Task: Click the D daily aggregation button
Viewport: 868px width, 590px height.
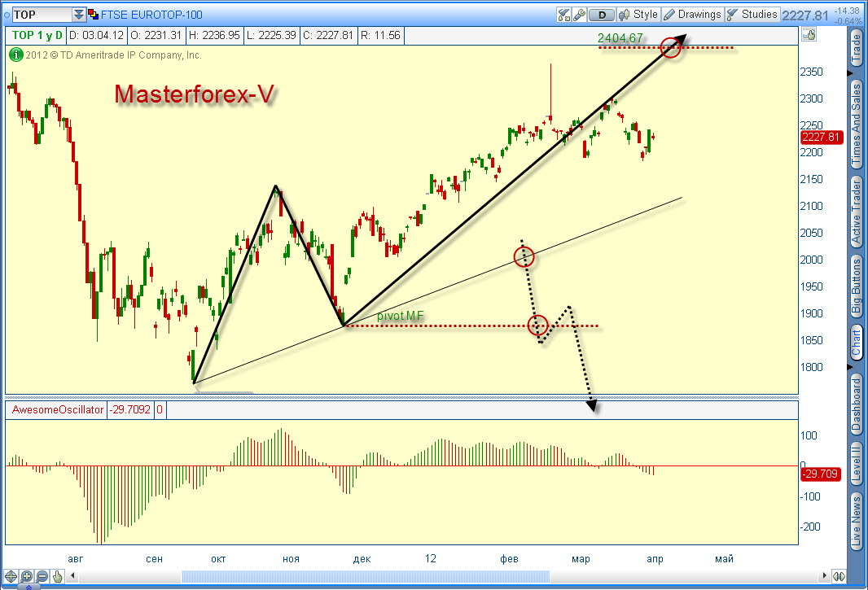Action: (x=602, y=15)
